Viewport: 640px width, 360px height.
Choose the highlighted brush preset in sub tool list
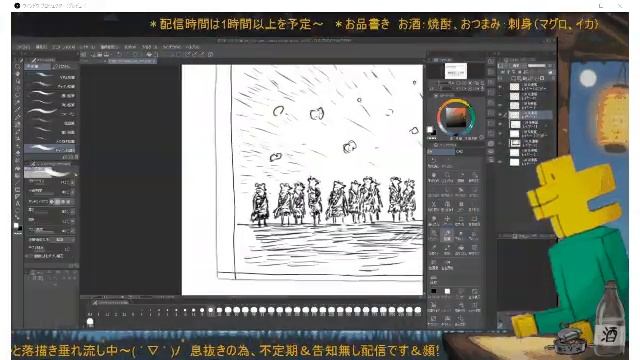point(51,149)
